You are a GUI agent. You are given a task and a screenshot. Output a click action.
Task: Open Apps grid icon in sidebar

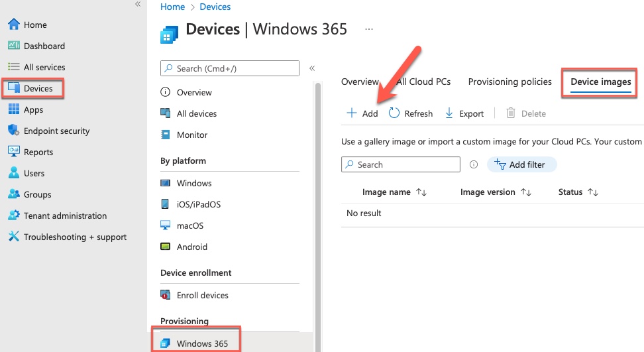click(13, 109)
